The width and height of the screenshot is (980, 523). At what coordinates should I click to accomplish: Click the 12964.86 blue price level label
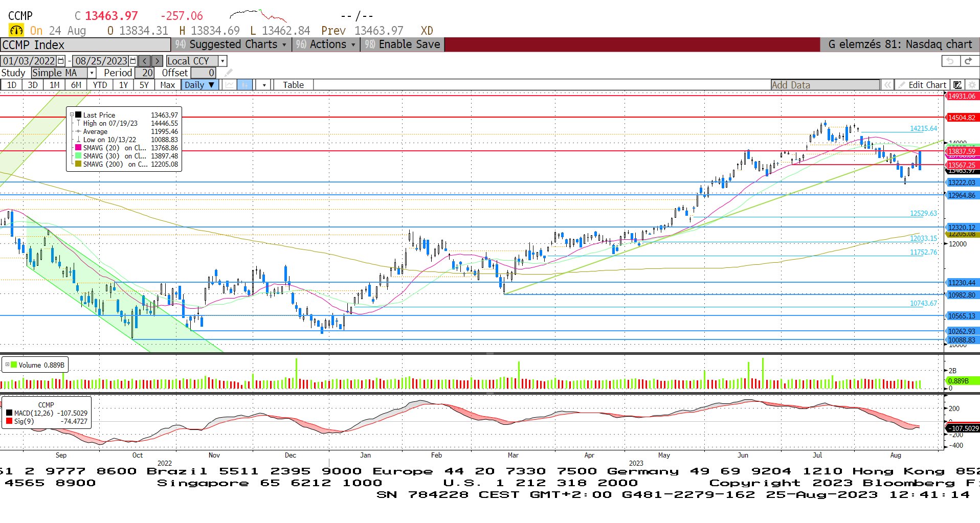[x=962, y=195]
